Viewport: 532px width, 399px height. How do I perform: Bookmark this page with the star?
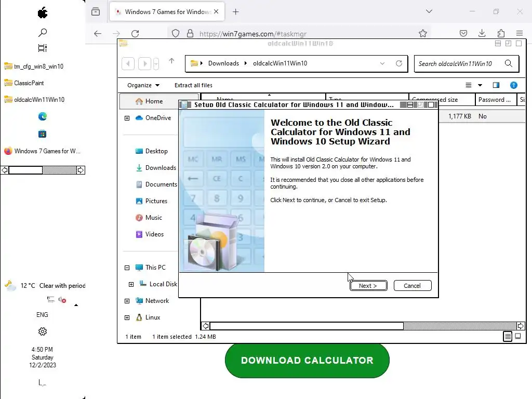pos(423,33)
